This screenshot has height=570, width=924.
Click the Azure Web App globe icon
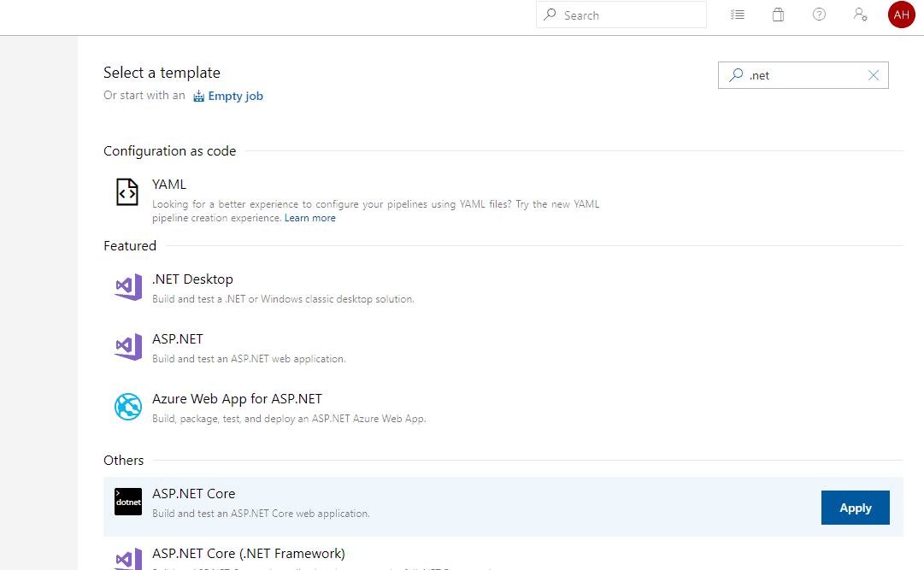128,407
